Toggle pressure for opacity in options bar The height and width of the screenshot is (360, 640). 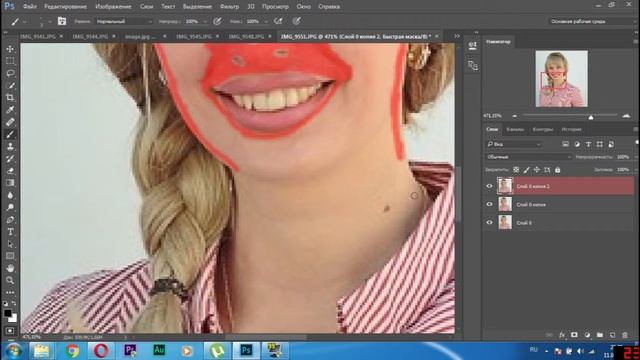point(217,21)
